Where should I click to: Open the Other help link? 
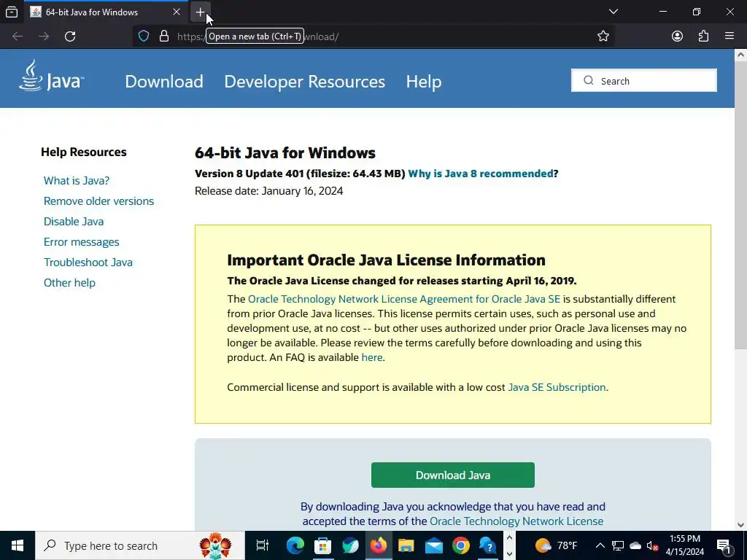pyautogui.click(x=69, y=283)
